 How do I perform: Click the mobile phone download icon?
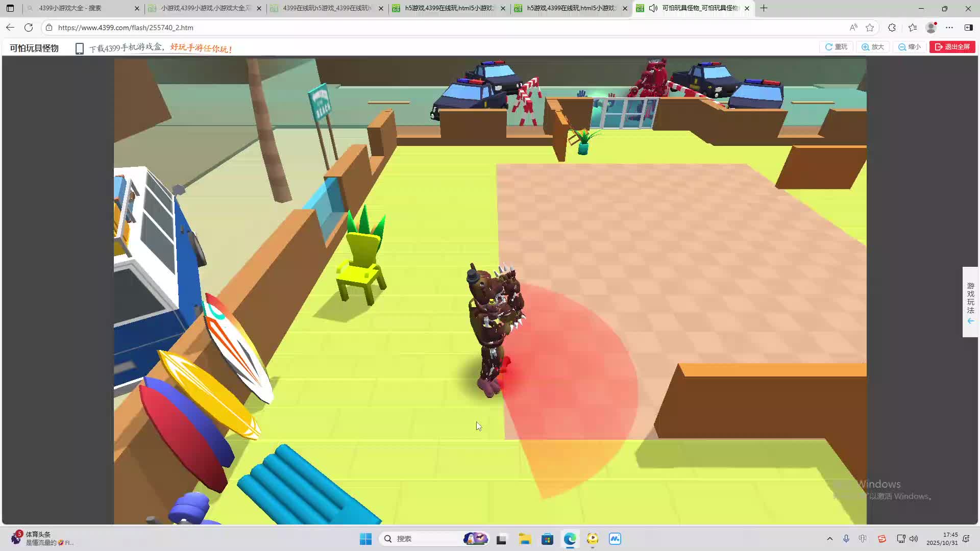[79, 48]
